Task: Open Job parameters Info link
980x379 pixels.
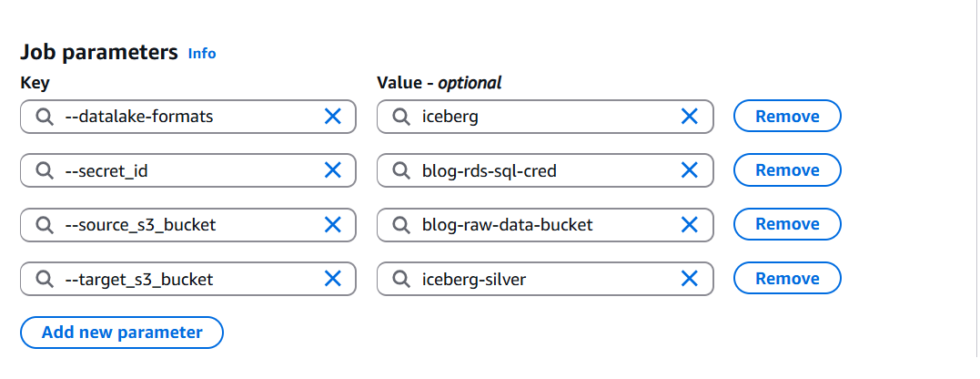Action: (x=202, y=54)
